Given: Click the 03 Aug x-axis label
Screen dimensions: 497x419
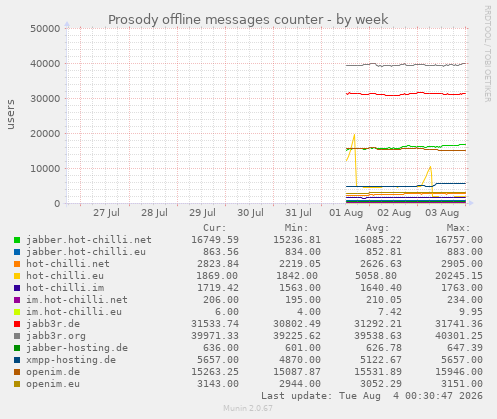Looking at the screenshot, I should point(442,213).
